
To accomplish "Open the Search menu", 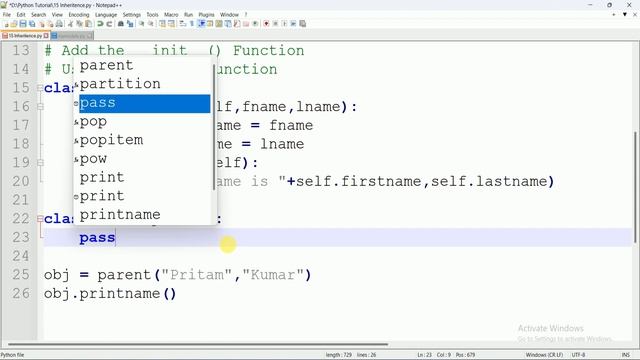I will (x=38, y=15).
